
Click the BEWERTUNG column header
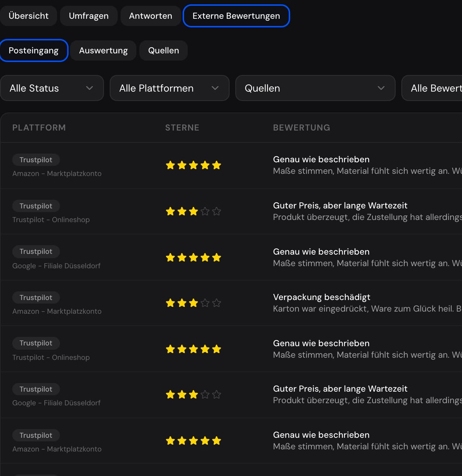coord(302,128)
